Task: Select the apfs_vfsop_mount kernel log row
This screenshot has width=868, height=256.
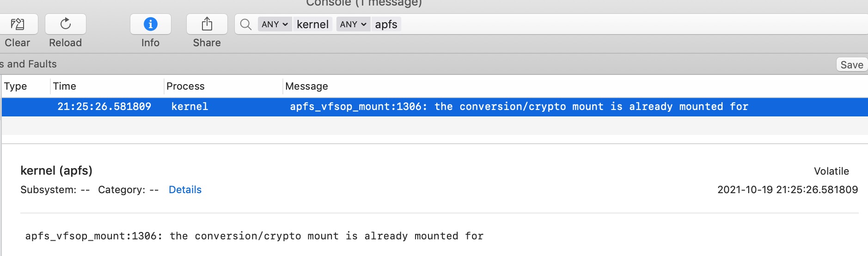Action: coord(434,107)
